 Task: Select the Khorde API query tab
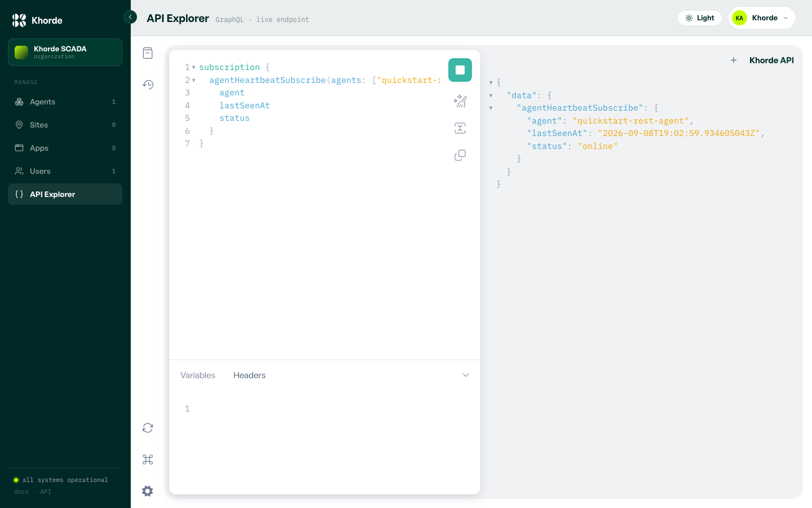771,60
